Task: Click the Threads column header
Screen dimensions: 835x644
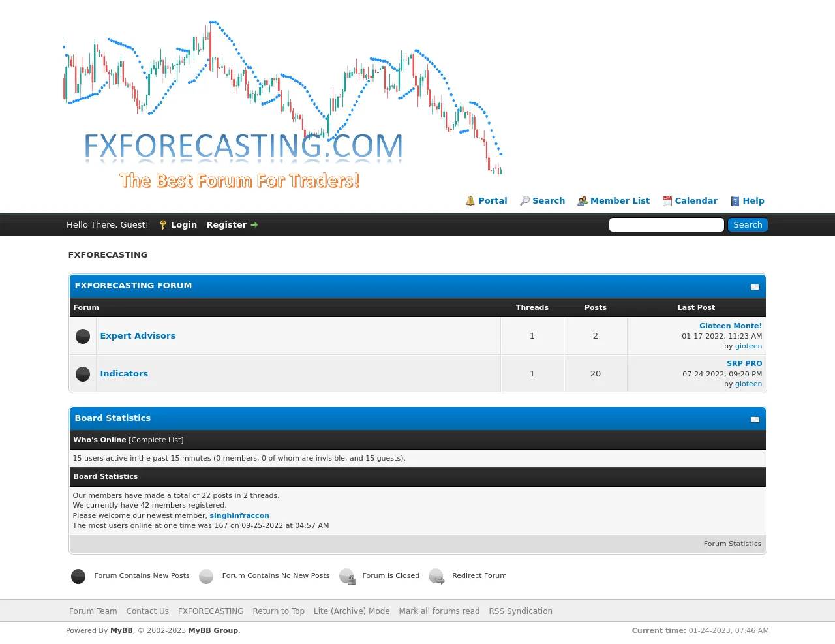Action: point(532,308)
